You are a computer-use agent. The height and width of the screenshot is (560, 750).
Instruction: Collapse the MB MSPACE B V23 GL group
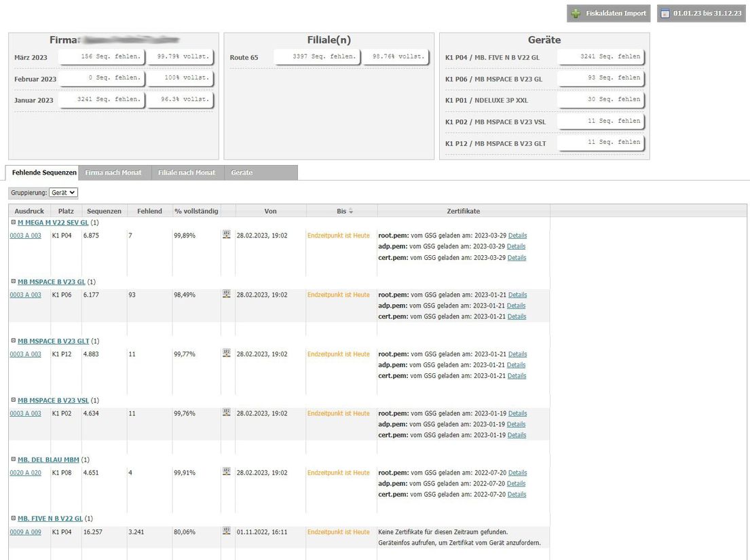[14, 282]
